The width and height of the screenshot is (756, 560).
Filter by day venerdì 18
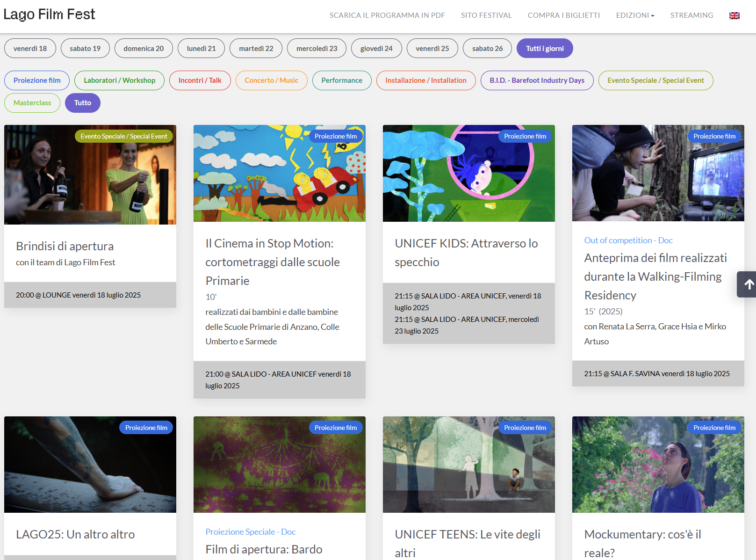(x=30, y=48)
